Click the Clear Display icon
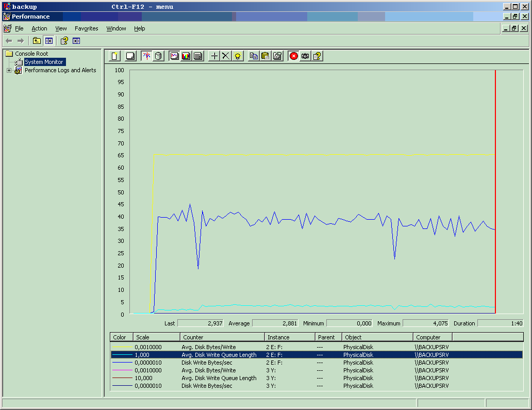Image resolution: width=532 pixels, height=410 pixels. [x=130, y=56]
